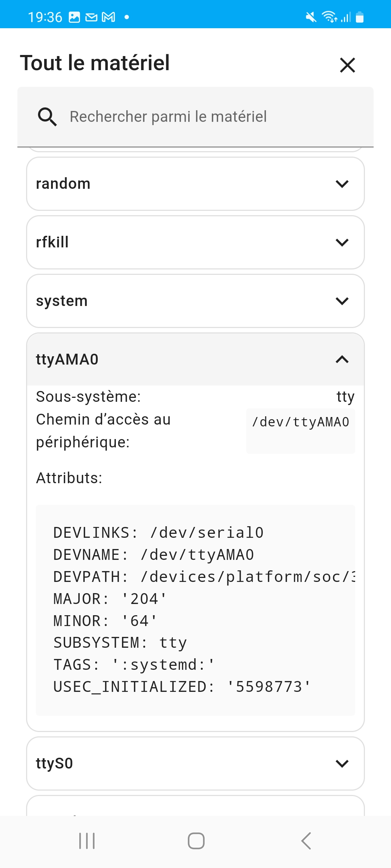Image resolution: width=391 pixels, height=868 pixels.
Task: Tap the mail envelope notification icon
Action: point(91,17)
